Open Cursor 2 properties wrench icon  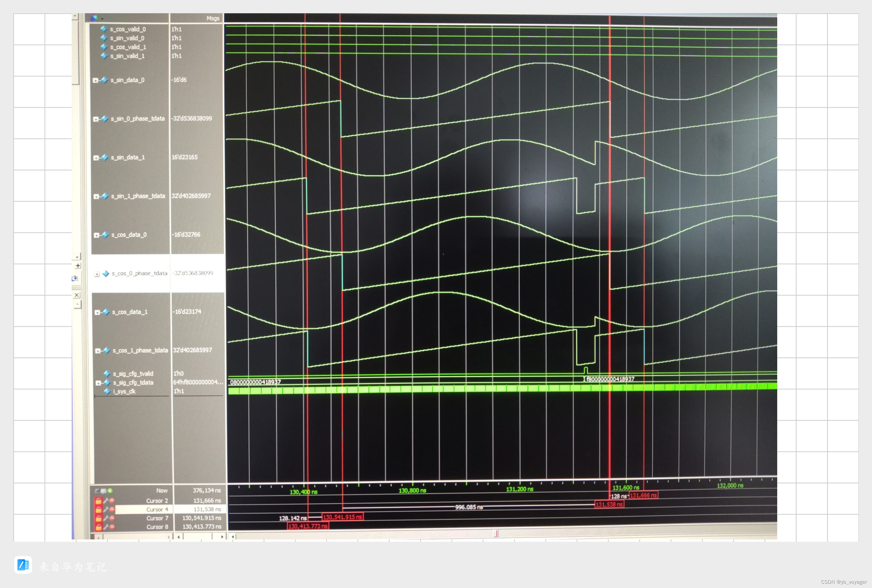[x=106, y=500]
